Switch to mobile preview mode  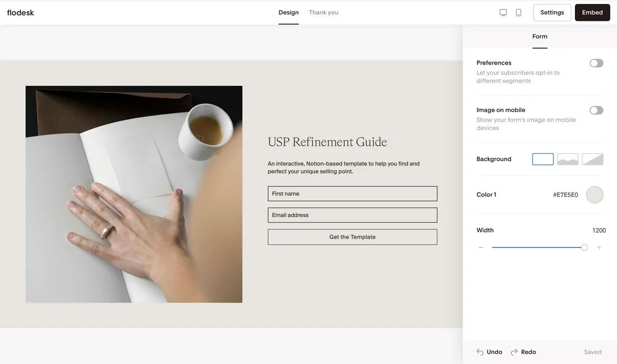pos(517,11)
